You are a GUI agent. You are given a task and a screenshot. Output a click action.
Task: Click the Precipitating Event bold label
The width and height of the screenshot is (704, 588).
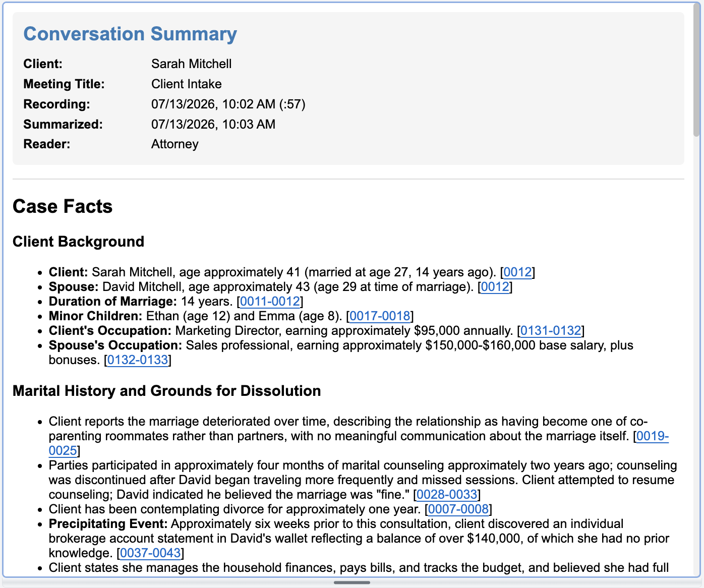[x=108, y=524]
